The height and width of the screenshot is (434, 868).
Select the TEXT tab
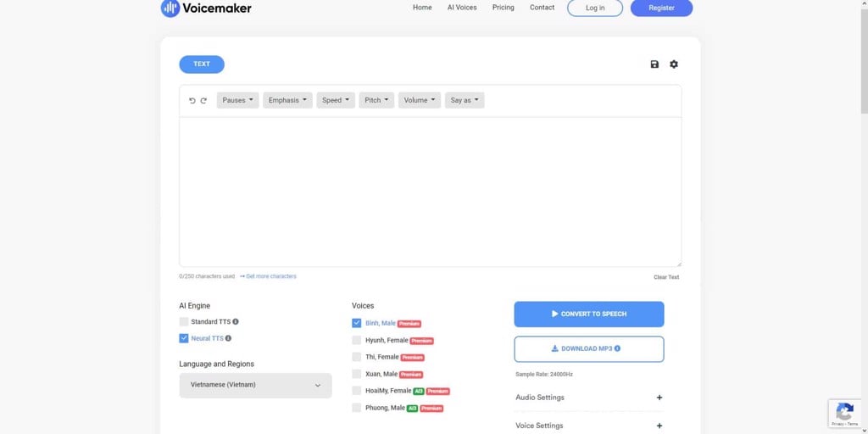[202, 64]
